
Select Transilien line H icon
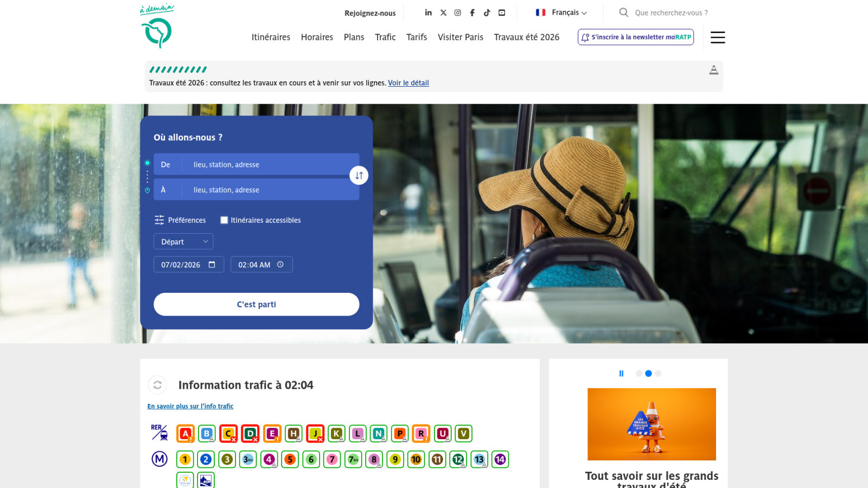[x=293, y=434]
